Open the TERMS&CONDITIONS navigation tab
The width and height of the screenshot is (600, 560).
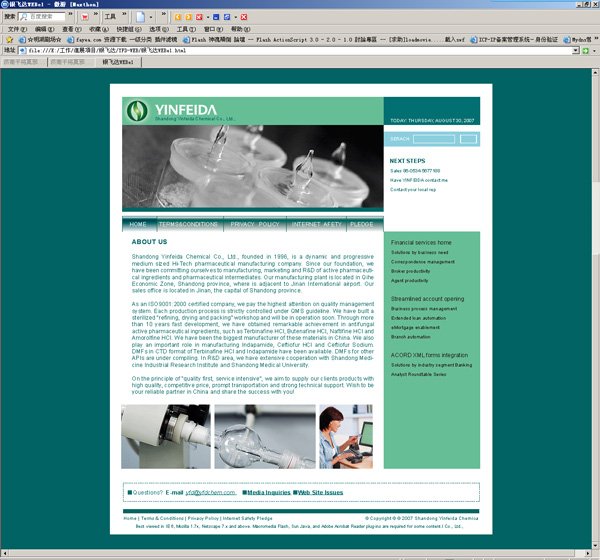188,224
